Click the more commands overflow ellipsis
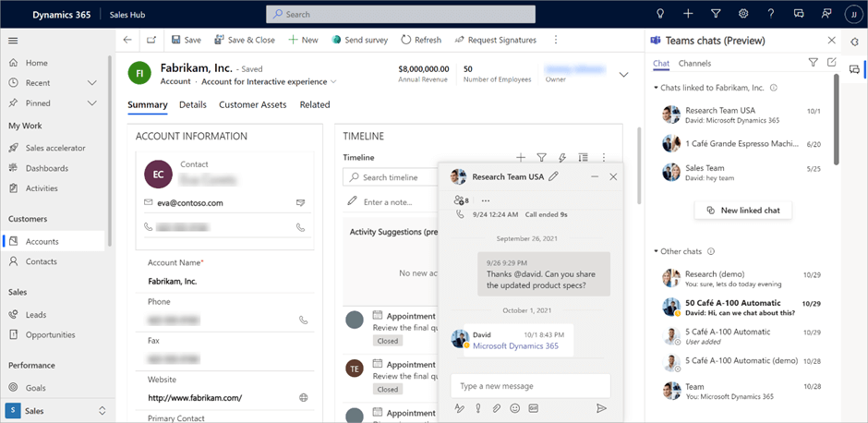Image resolution: width=868 pixels, height=423 pixels. [556, 40]
